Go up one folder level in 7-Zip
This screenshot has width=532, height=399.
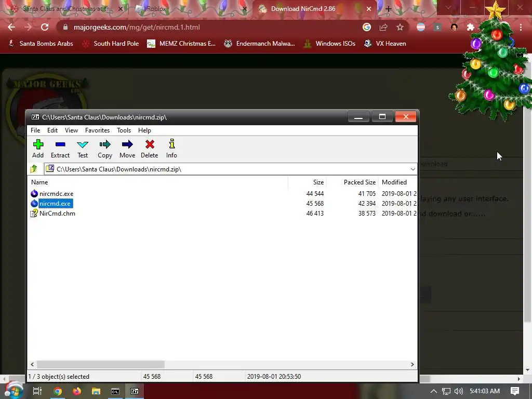[34, 169]
